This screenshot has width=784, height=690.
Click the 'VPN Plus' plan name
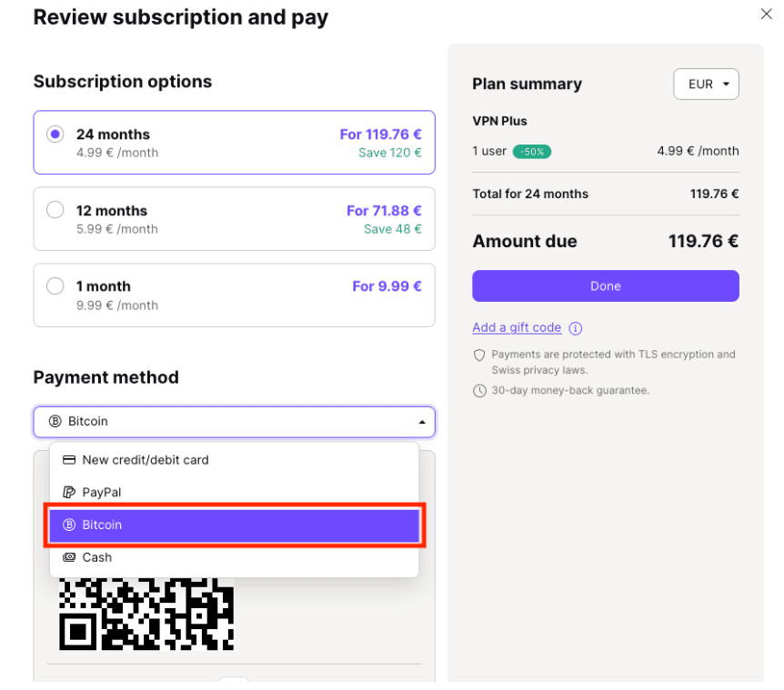[499, 121]
